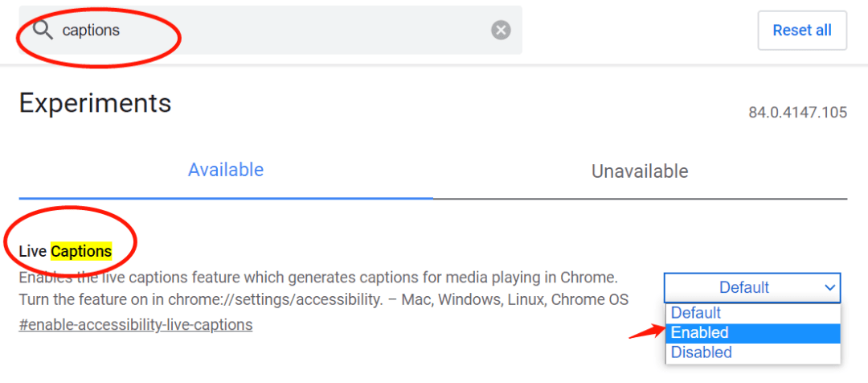Open the #enable-accessibility-live-captions link
Screen dimensions: 868x383
pyautogui.click(x=136, y=325)
